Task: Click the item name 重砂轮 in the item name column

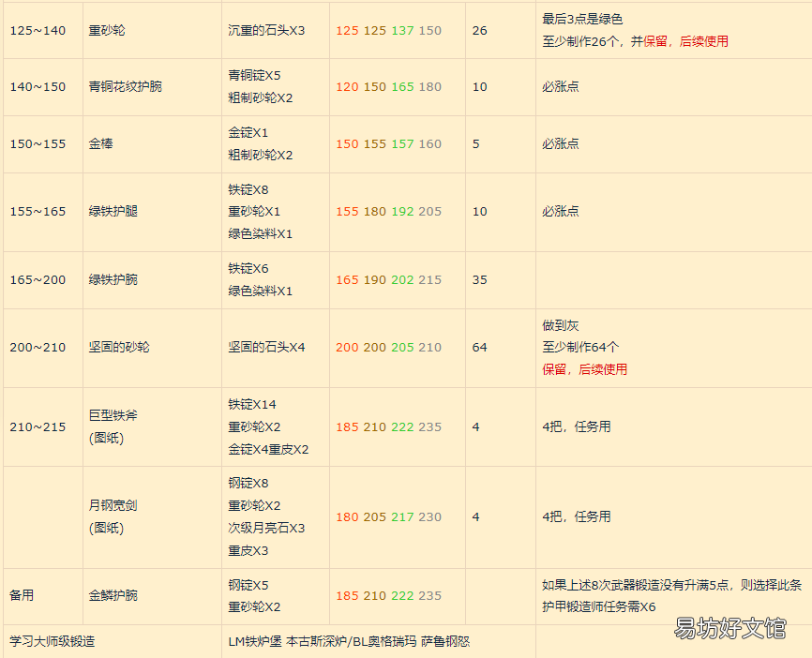Action: (107, 31)
